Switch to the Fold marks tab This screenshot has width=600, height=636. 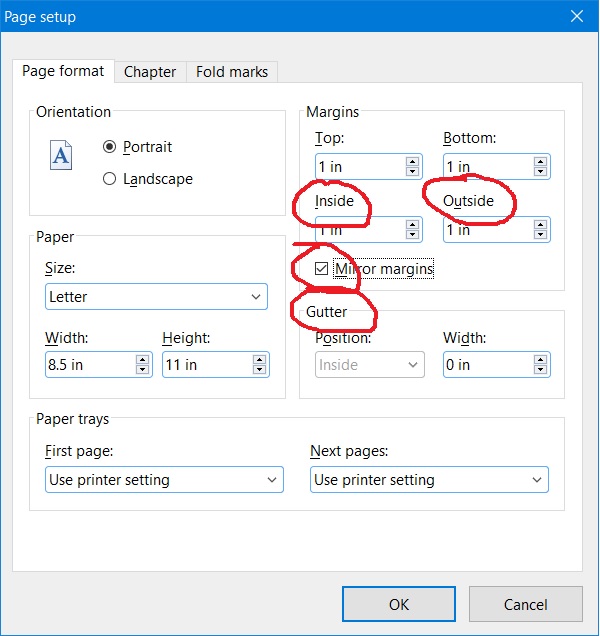(232, 72)
